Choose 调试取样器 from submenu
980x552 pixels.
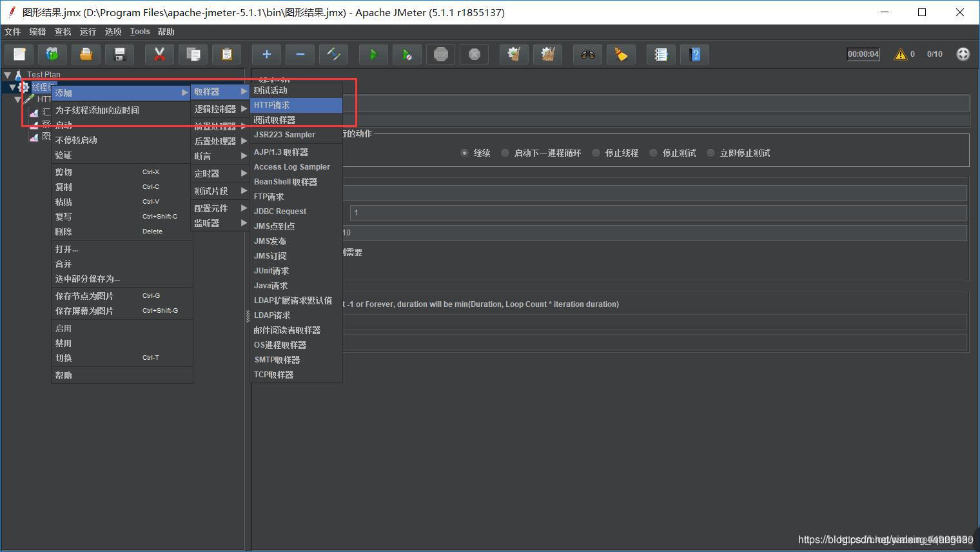point(296,120)
